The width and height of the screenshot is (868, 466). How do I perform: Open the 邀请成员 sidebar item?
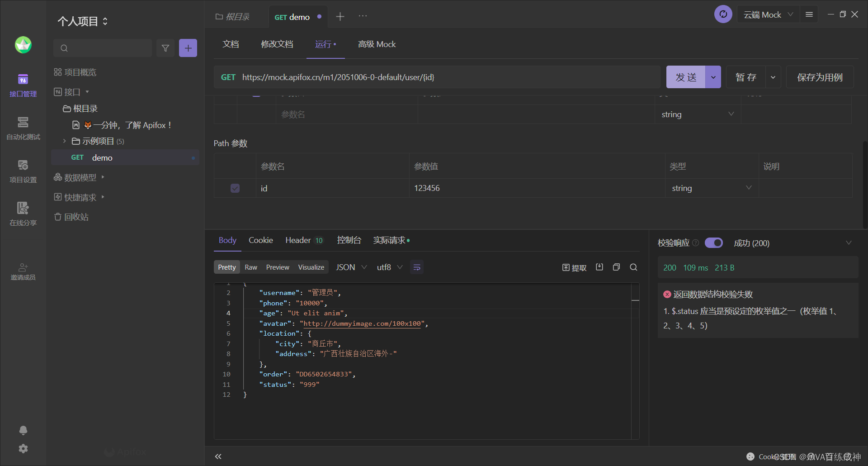click(23, 271)
